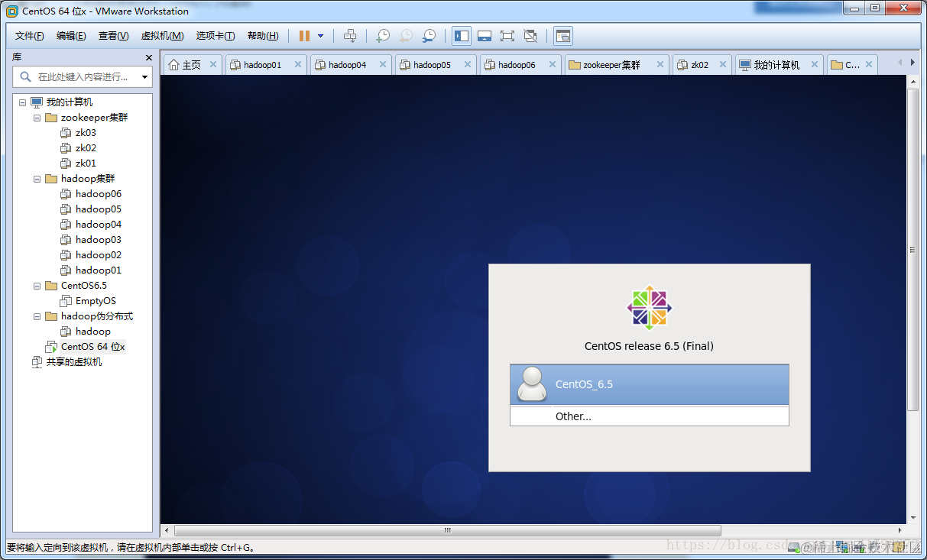Collapse the hadoop伪分布式 folder
The height and width of the screenshot is (560, 927).
tap(37, 316)
